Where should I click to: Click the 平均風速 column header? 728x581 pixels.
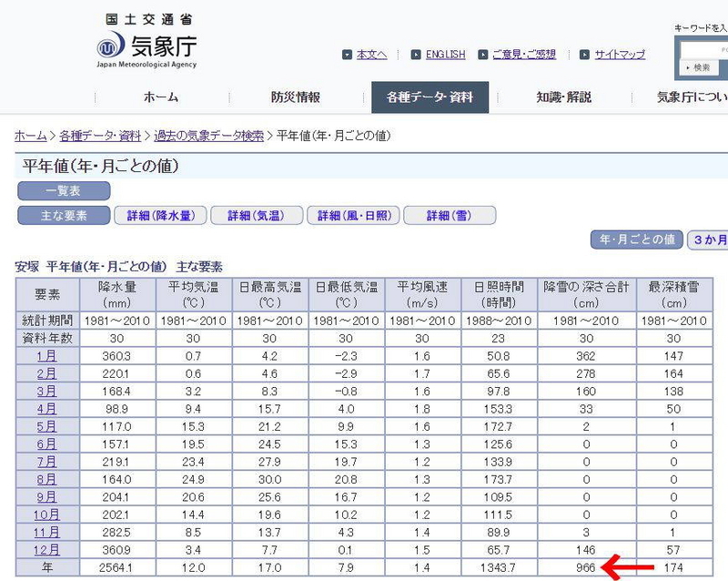(422, 295)
